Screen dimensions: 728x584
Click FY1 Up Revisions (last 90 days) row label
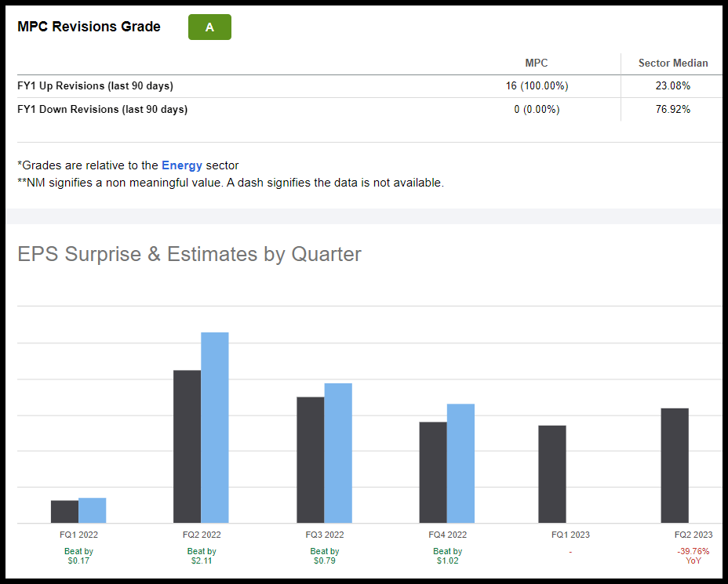pos(95,85)
